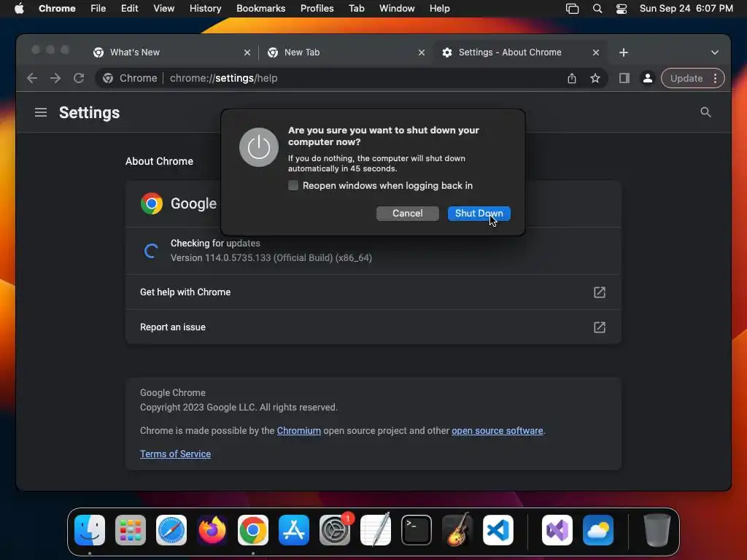Image resolution: width=747 pixels, height=560 pixels.
Task: Close the Settings - About Chrome tab
Action: pos(595,52)
